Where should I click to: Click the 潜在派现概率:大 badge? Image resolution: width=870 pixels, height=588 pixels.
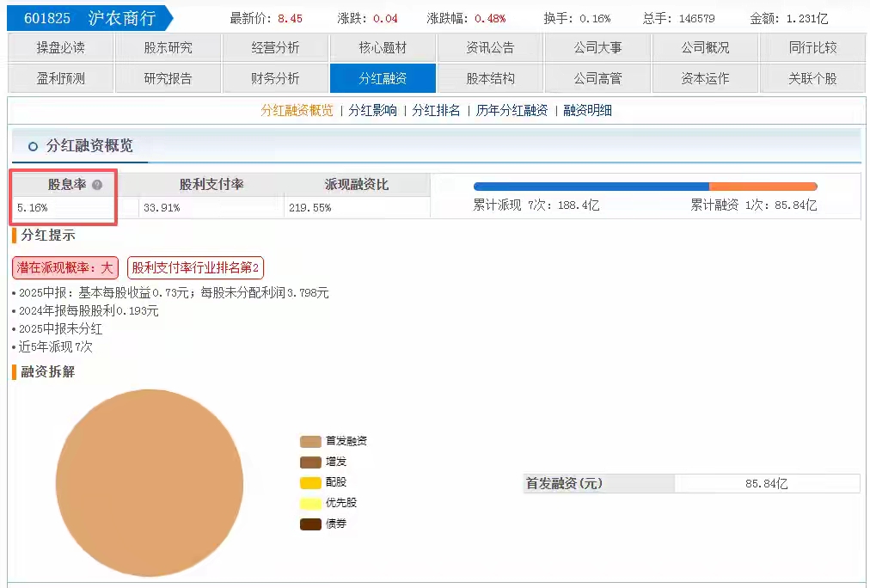point(64,267)
